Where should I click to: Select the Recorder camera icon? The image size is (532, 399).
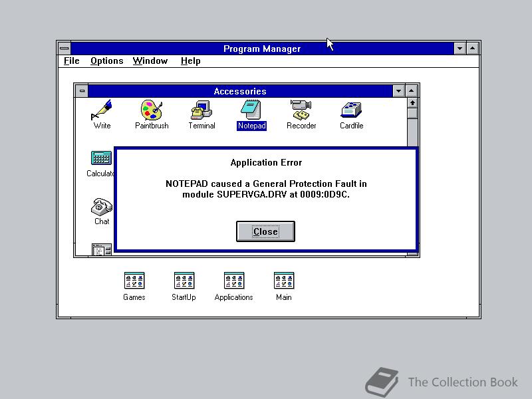pos(301,110)
